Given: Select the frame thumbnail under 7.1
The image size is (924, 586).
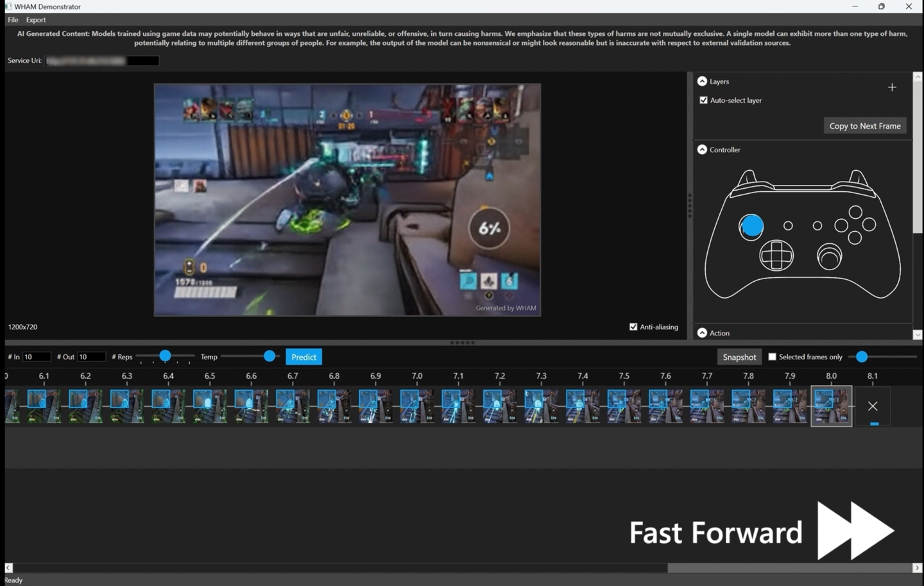Looking at the screenshot, I should pos(458,406).
